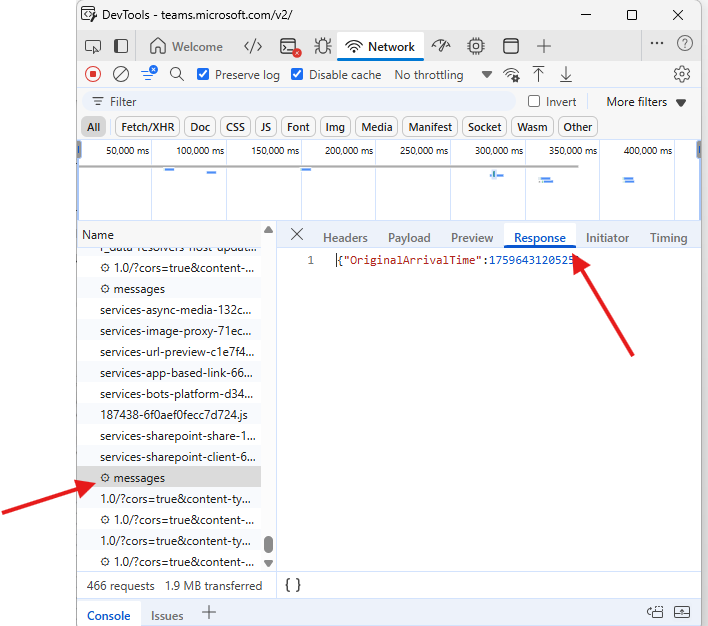Pretty print response with braces button
Screen dimensions: 708x626
point(292,585)
